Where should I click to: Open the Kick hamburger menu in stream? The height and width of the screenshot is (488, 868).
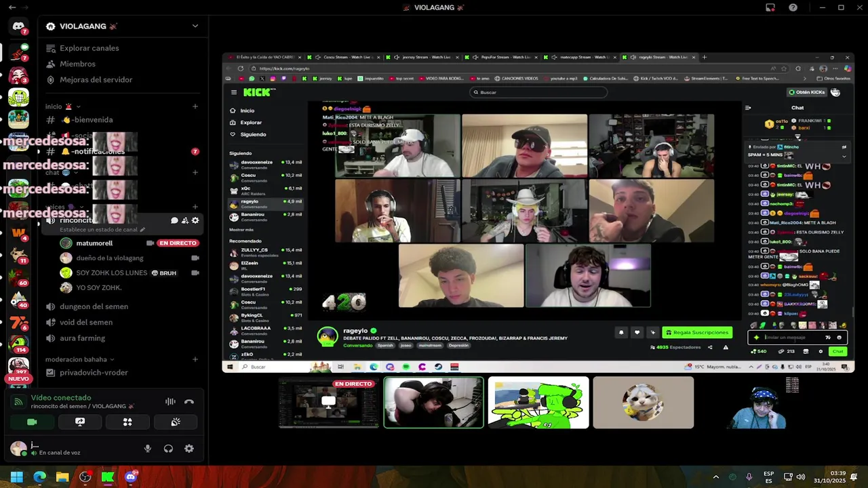coord(234,92)
